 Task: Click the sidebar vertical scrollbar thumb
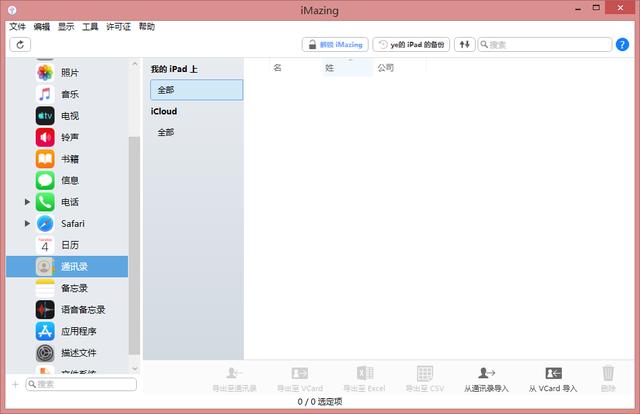click(135, 245)
